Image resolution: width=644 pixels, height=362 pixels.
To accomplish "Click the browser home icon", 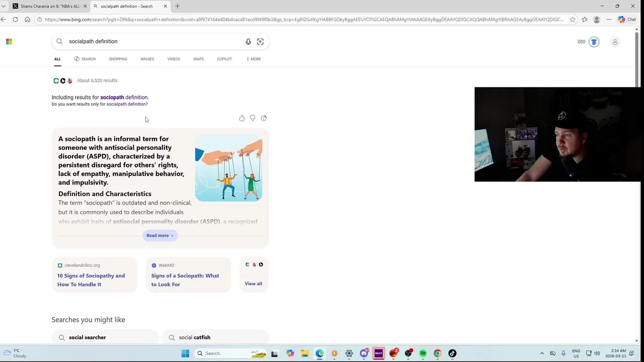I will [27, 19].
